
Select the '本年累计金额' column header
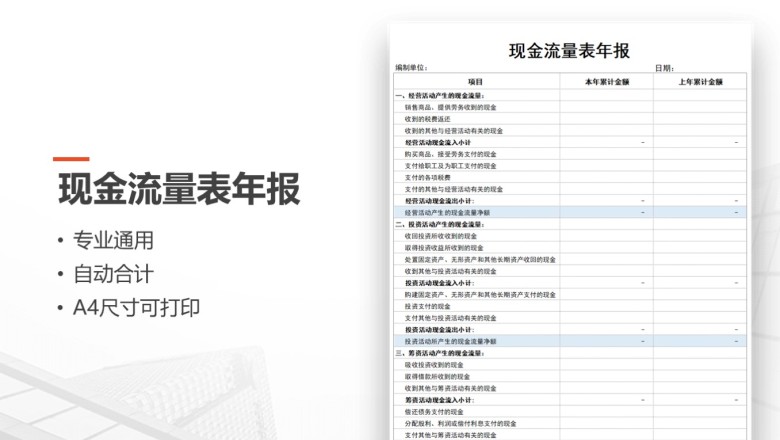[x=606, y=82]
